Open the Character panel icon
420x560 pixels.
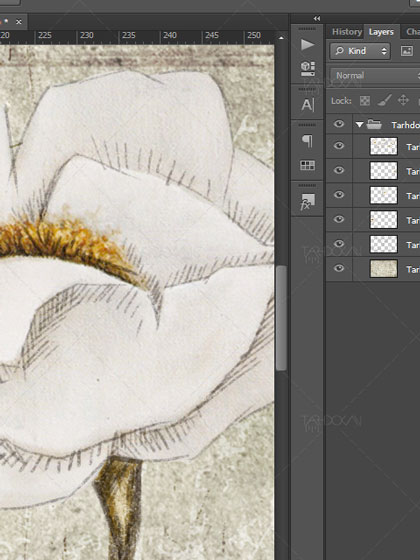[x=308, y=105]
